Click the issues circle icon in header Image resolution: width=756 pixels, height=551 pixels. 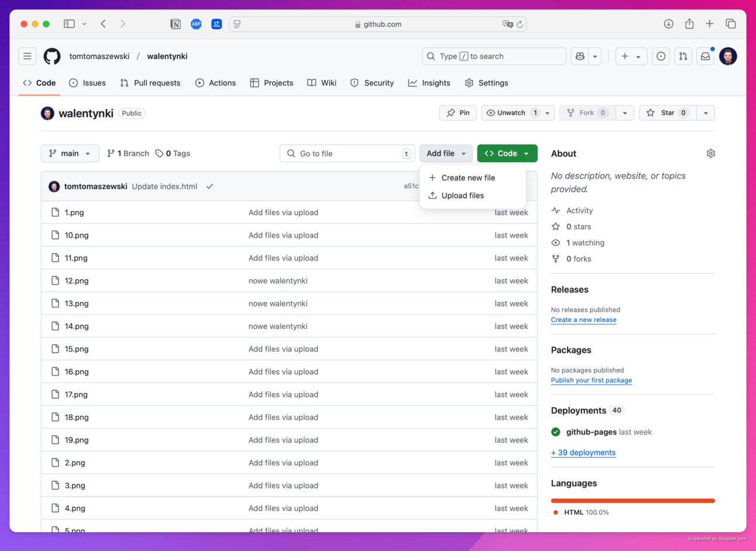tap(661, 56)
